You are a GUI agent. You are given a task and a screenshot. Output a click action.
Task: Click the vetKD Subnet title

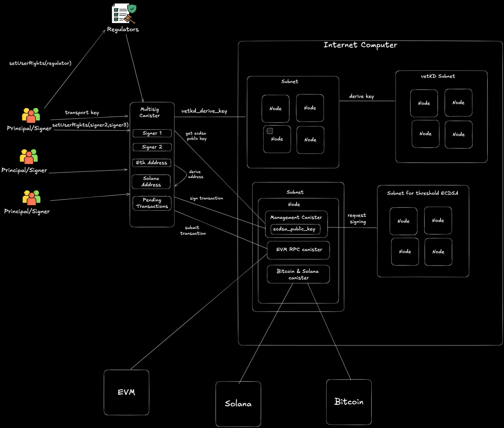tap(438, 76)
